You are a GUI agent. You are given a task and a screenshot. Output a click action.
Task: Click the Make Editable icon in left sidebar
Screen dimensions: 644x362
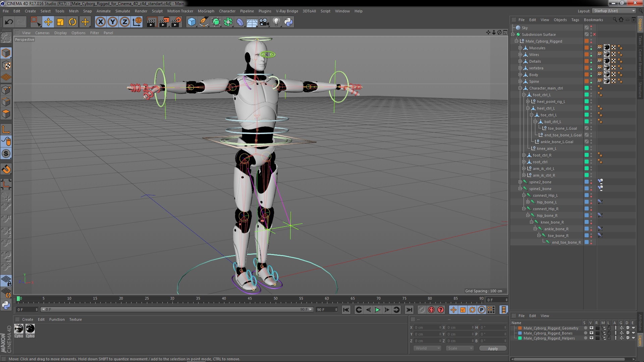click(x=6, y=38)
